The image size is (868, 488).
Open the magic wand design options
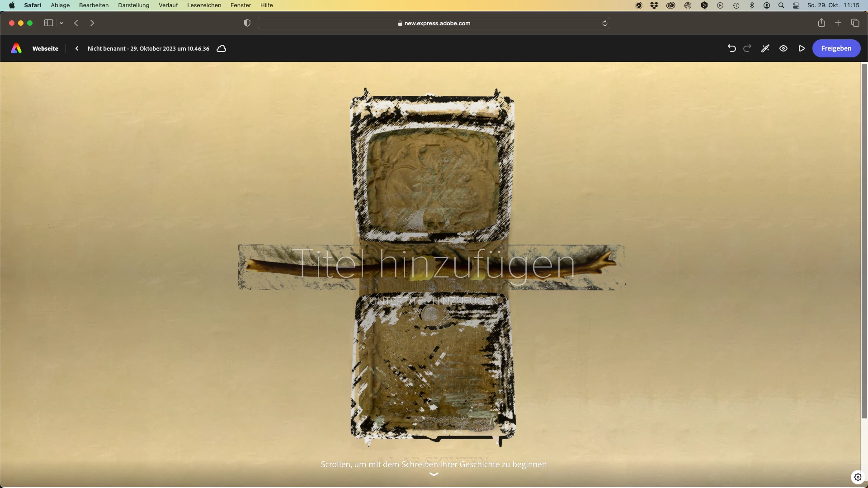coord(765,48)
